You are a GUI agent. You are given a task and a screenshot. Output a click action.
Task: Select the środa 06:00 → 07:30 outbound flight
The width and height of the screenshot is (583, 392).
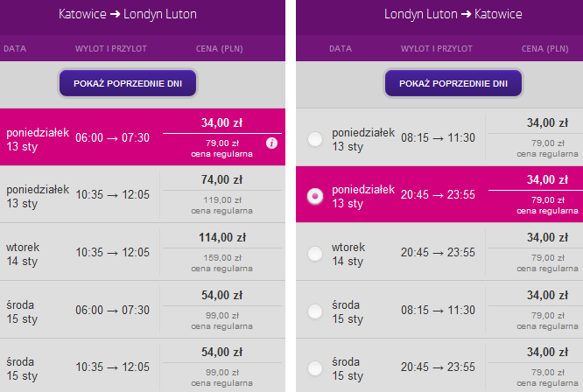pyautogui.click(x=112, y=310)
